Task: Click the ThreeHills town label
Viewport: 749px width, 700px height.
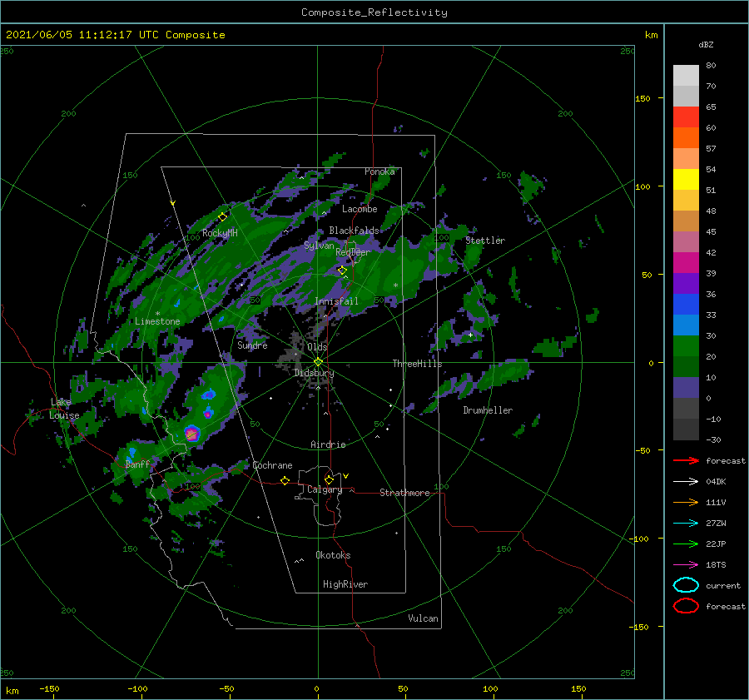Action: coord(417,364)
